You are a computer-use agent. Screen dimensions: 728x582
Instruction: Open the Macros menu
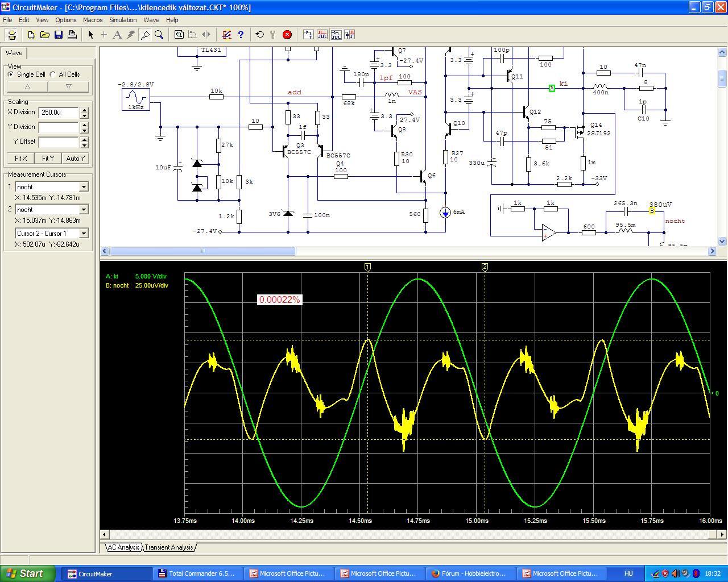(93, 20)
